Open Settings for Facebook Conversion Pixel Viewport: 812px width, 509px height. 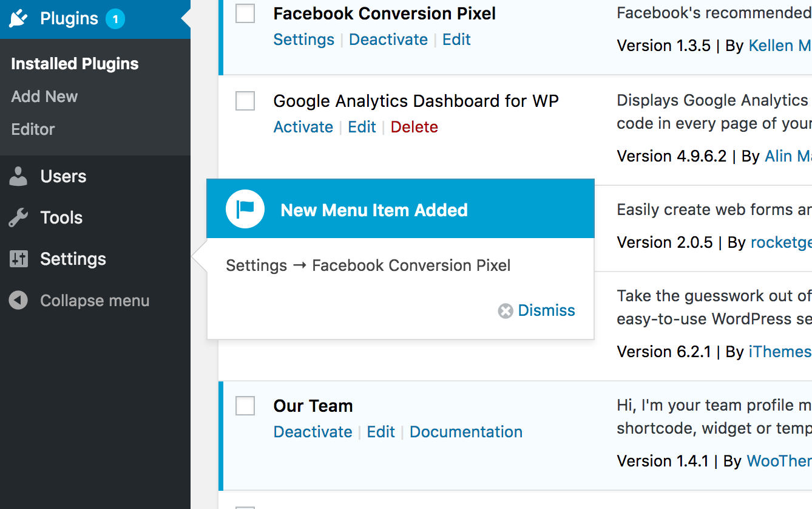(x=303, y=39)
